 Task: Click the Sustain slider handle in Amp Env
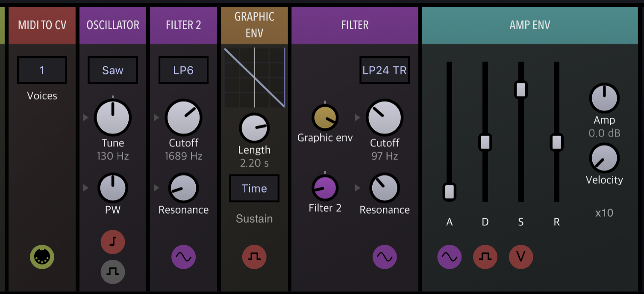click(520, 89)
